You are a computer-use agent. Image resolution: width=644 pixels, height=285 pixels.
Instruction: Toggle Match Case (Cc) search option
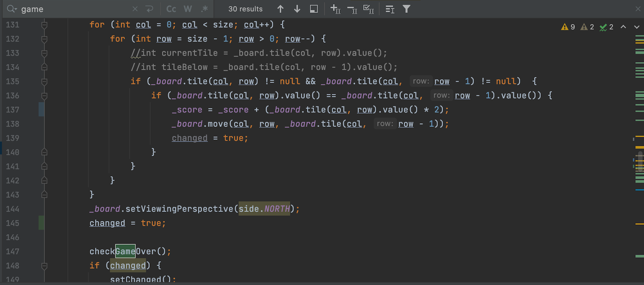click(x=171, y=9)
